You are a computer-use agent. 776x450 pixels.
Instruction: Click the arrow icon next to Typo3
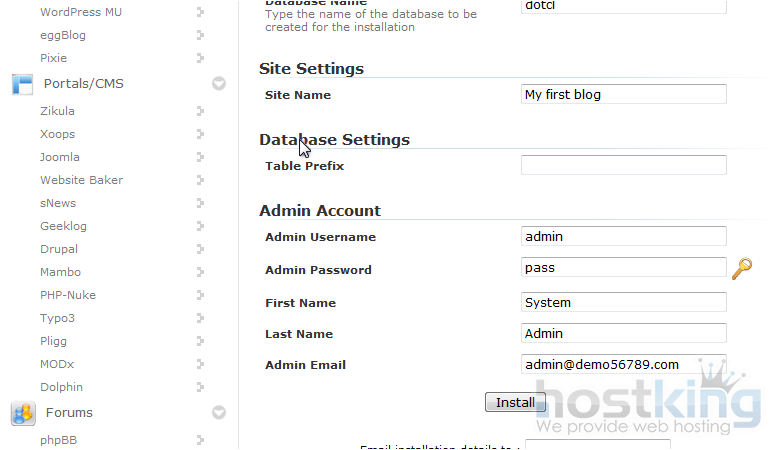point(201,318)
